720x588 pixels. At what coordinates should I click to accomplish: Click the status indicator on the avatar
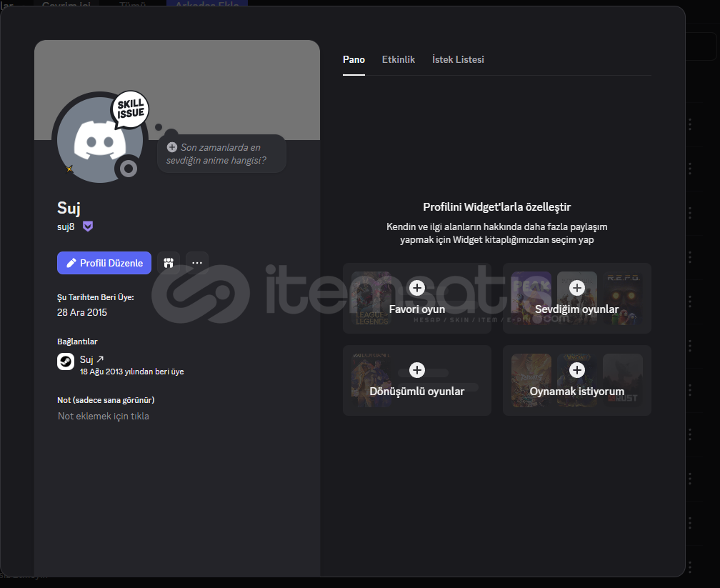129,169
